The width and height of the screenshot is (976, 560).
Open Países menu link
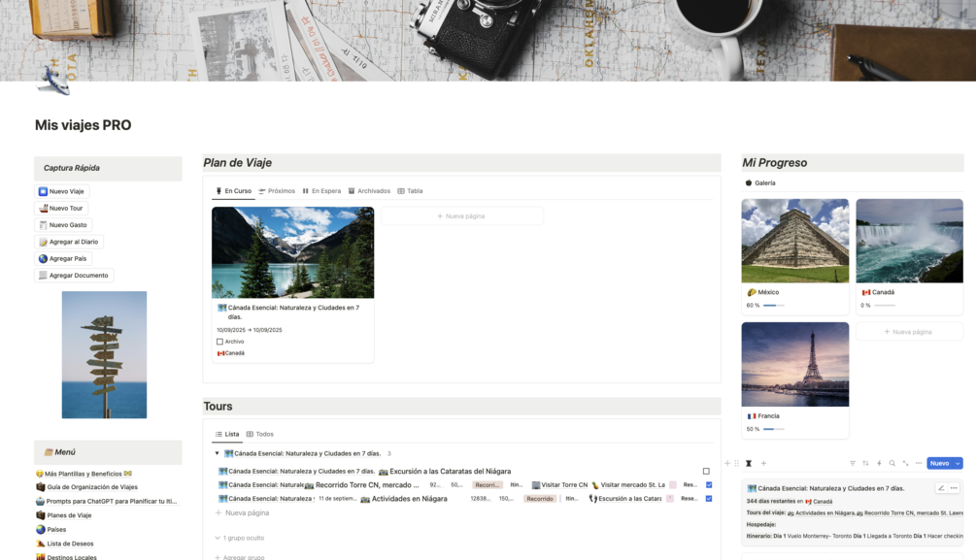(51, 530)
